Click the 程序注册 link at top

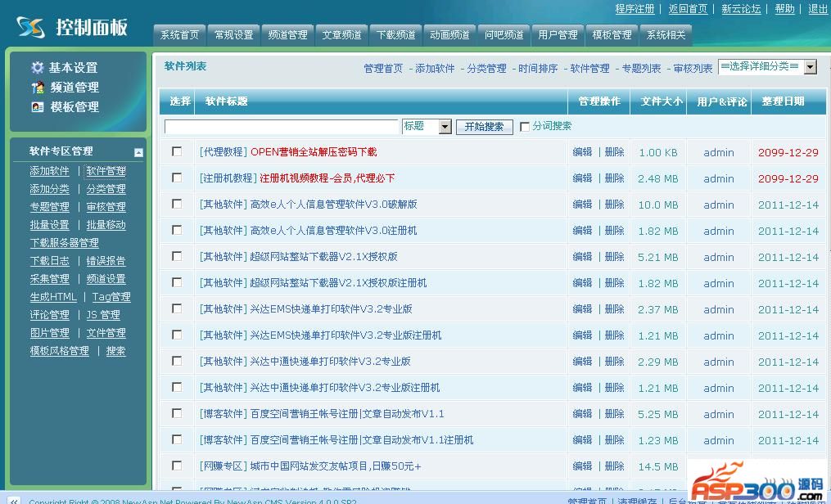(635, 8)
